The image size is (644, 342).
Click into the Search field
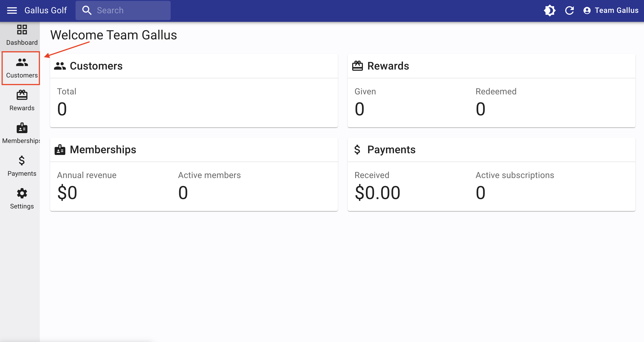coord(130,10)
